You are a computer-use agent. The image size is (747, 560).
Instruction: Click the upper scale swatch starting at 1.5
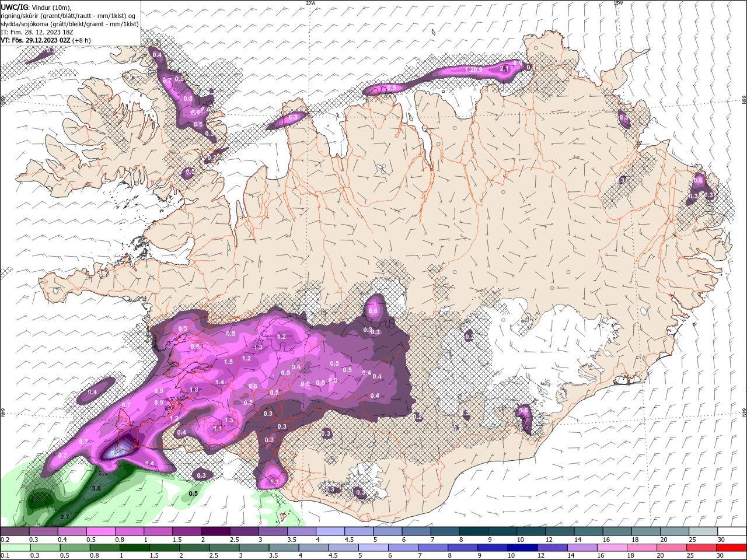coord(187,531)
